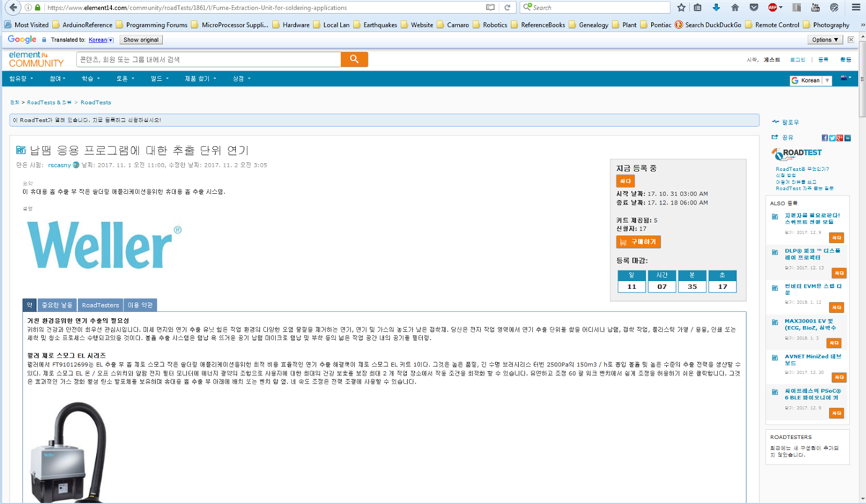
Task: Click the fume extractor product image
Action: pyautogui.click(x=69, y=453)
